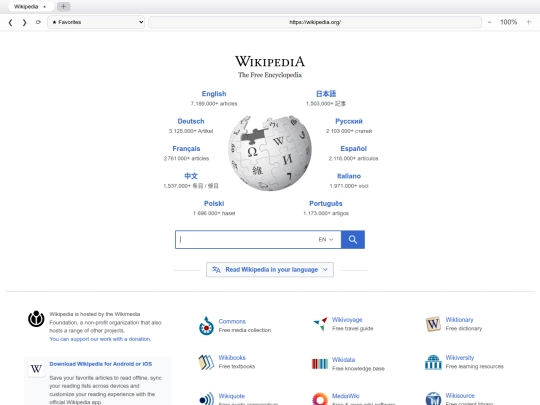Open the support with a donation link

(100, 339)
